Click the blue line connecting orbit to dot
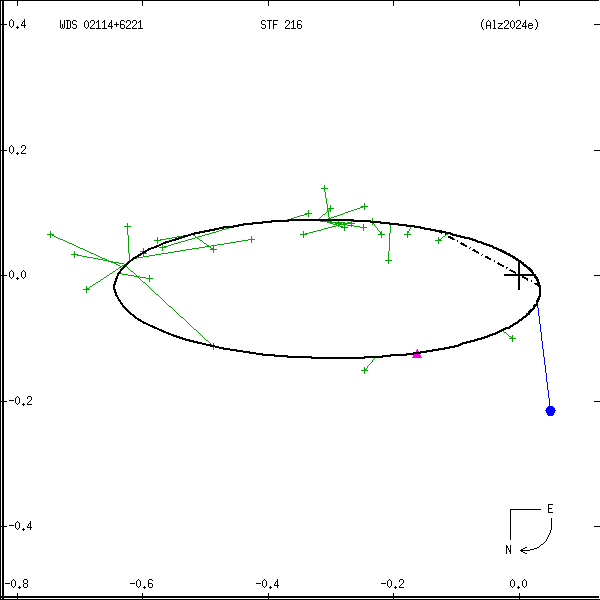The width and height of the screenshot is (600, 600). (x=544, y=356)
